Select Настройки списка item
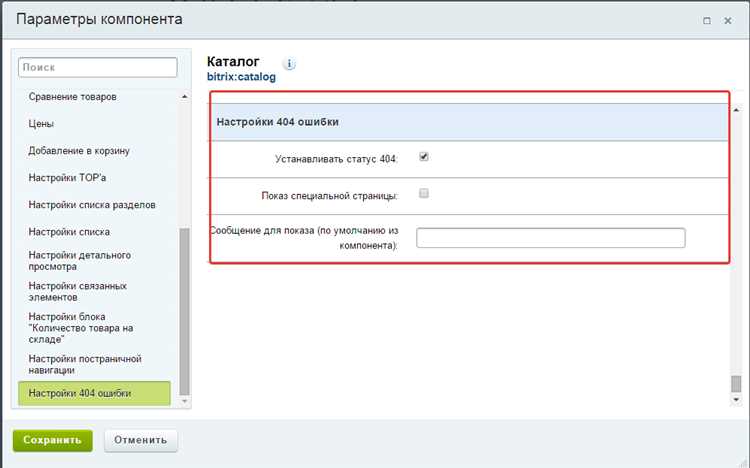 point(69,232)
